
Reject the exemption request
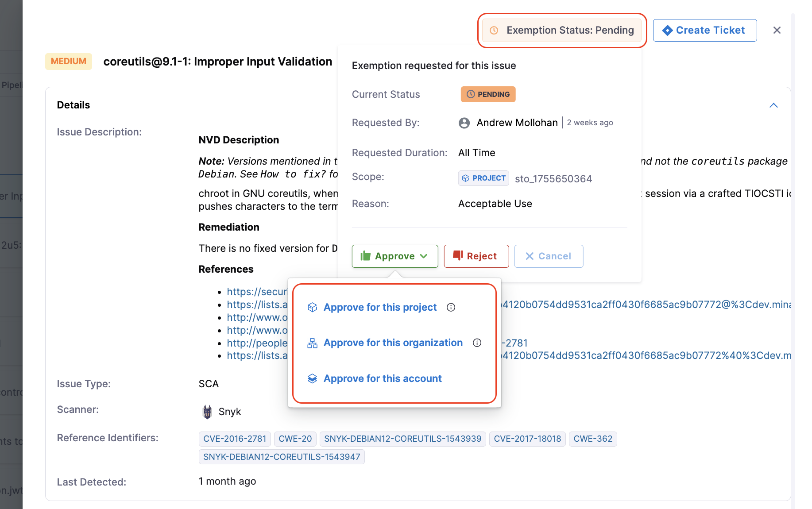point(476,256)
